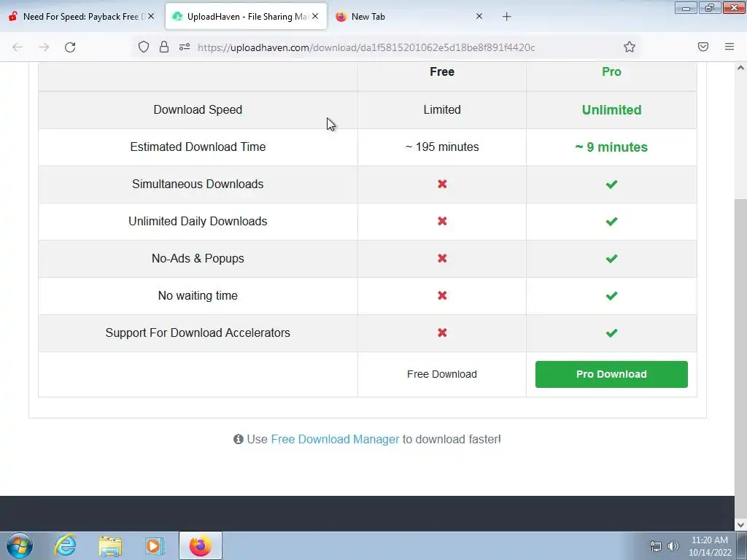The height and width of the screenshot is (560, 747).
Task: Go forward to next page
Action: click(44, 47)
